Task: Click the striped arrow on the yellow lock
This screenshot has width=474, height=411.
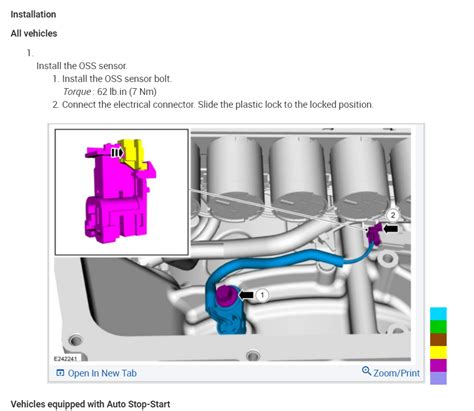Action: coord(117,153)
